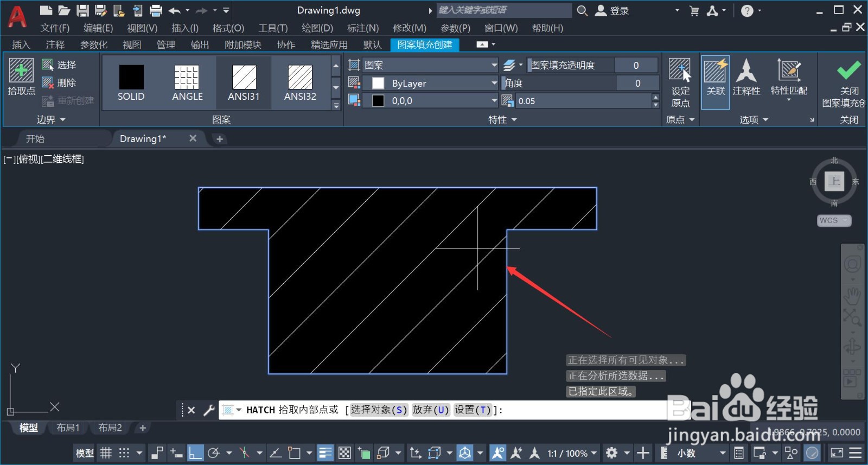
Task: Switch to the Parametric (参数化) ribbon tab
Action: pyautogui.click(x=94, y=45)
